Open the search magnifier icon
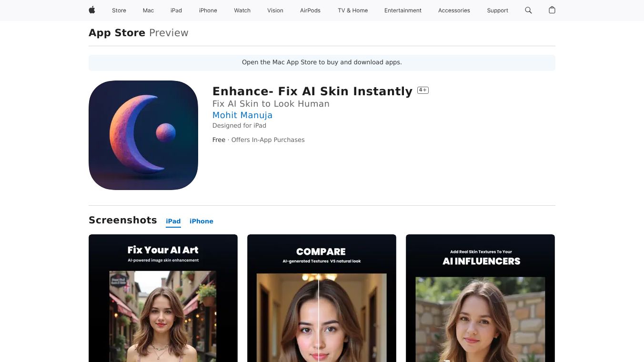Viewport: 644px width, 362px height. tap(528, 10)
